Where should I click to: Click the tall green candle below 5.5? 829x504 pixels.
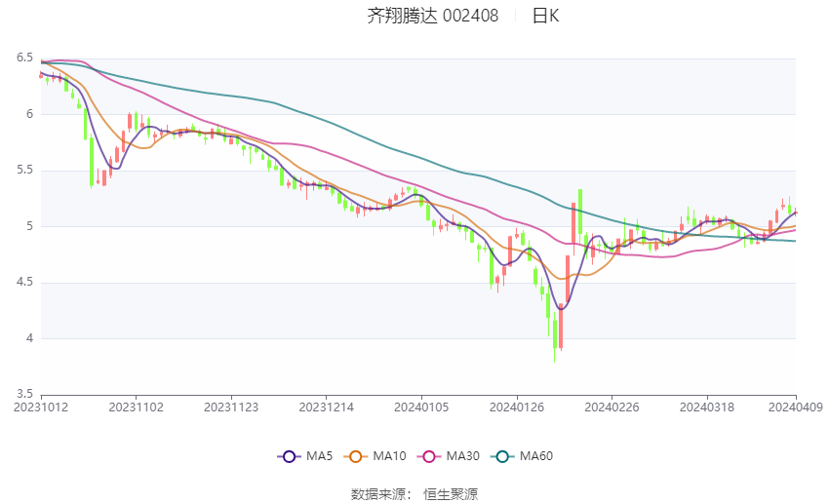92,161
